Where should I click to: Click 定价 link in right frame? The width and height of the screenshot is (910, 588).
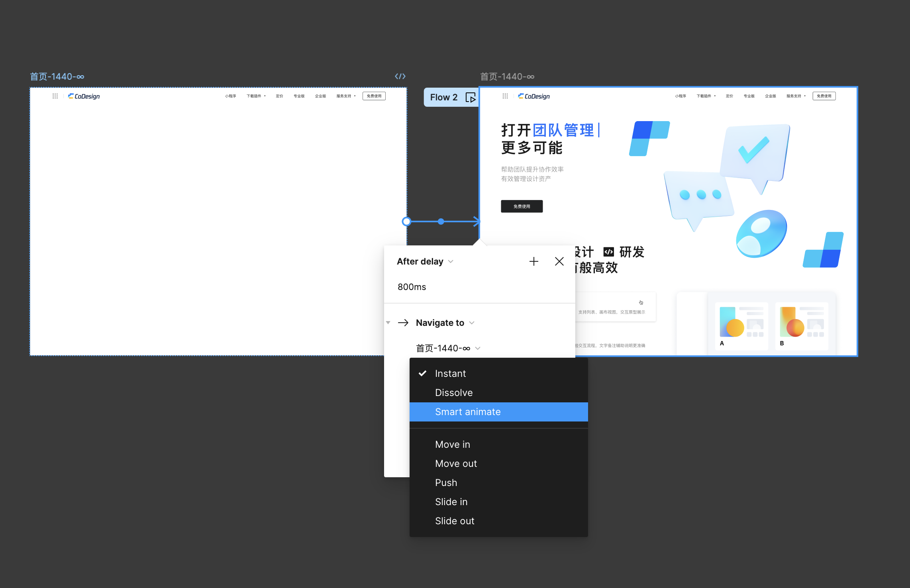click(x=730, y=96)
